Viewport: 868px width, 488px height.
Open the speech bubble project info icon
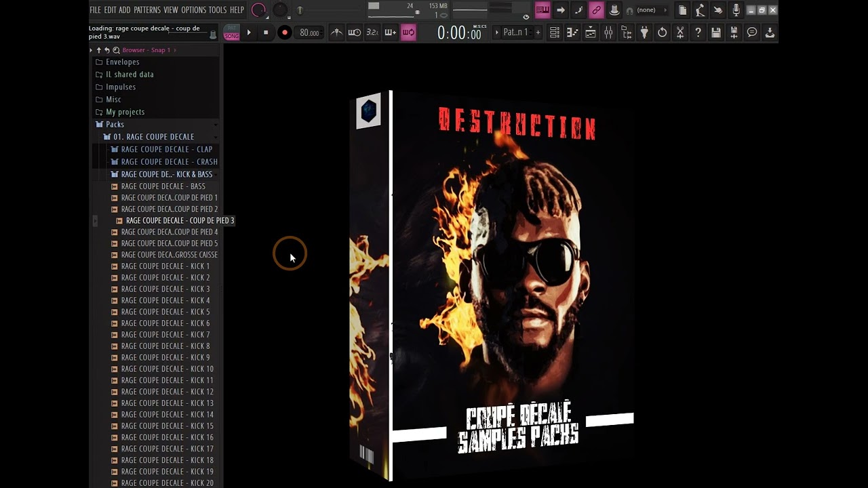click(752, 33)
